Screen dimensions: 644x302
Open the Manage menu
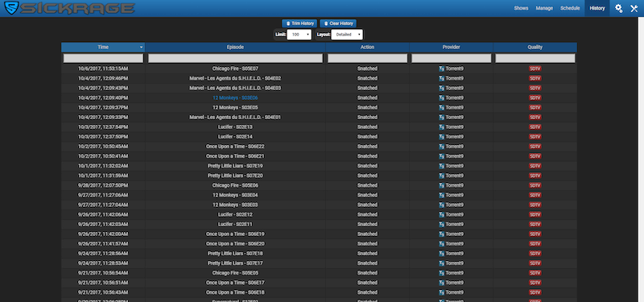[544, 8]
